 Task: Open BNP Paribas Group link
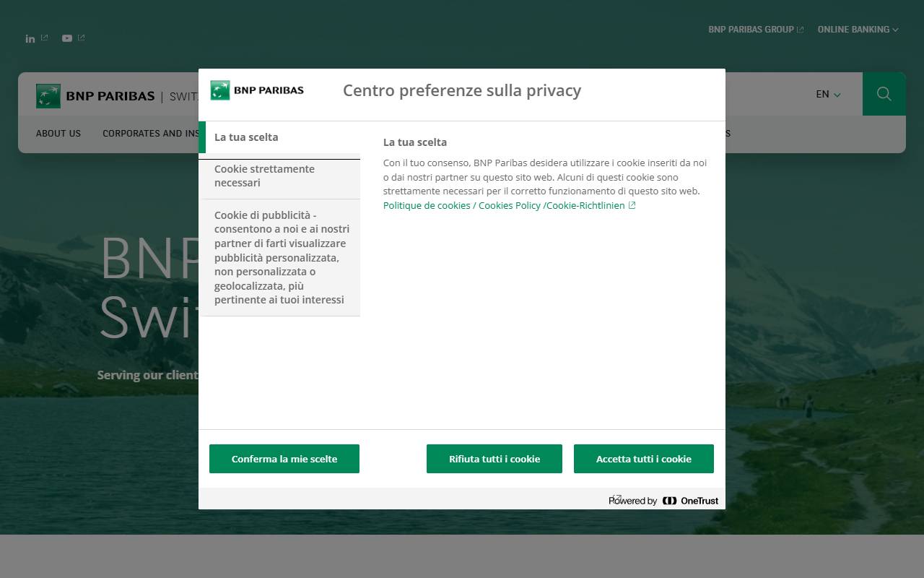click(756, 30)
